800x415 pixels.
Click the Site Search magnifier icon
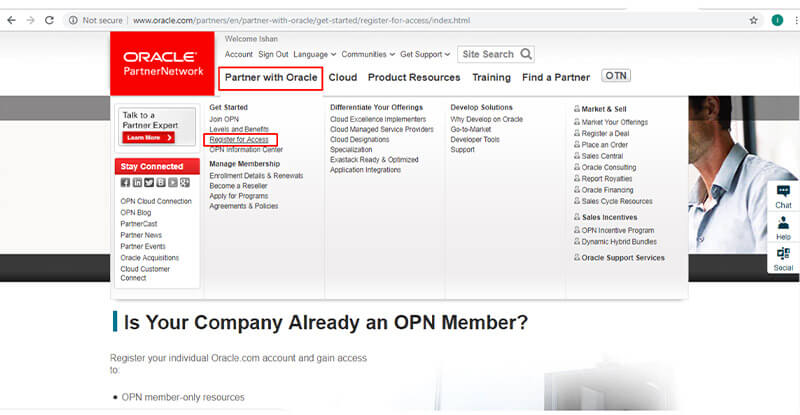[526, 54]
